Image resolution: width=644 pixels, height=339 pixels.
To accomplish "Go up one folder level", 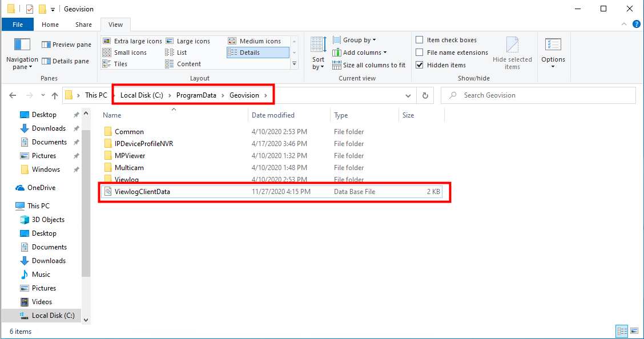I will pos(55,95).
